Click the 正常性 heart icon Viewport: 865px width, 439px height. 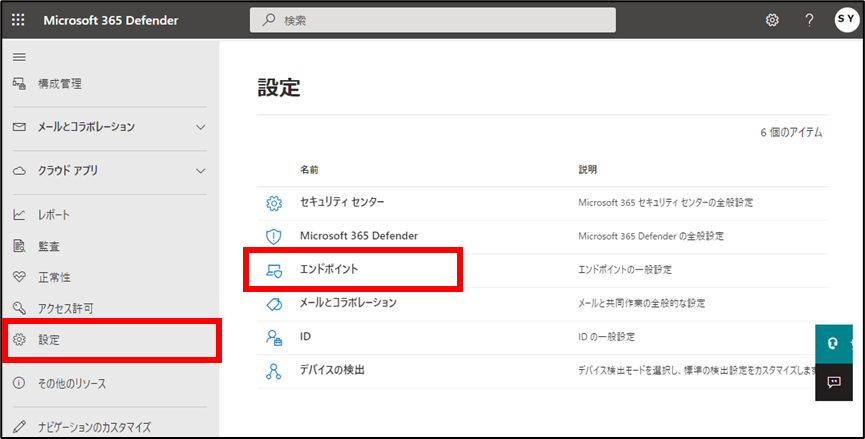click(x=19, y=277)
